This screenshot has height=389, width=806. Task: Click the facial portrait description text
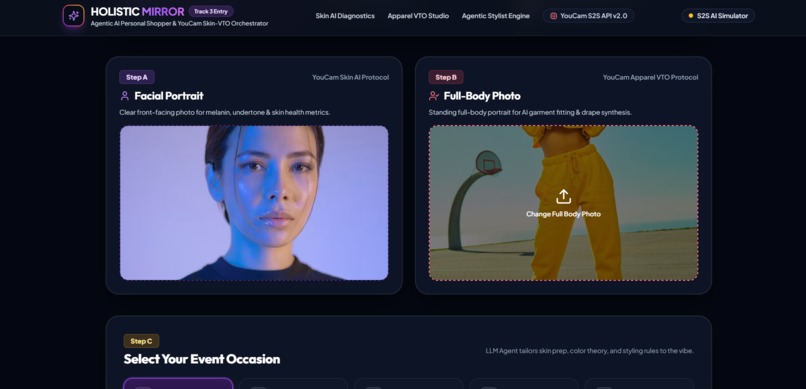pyautogui.click(x=225, y=112)
